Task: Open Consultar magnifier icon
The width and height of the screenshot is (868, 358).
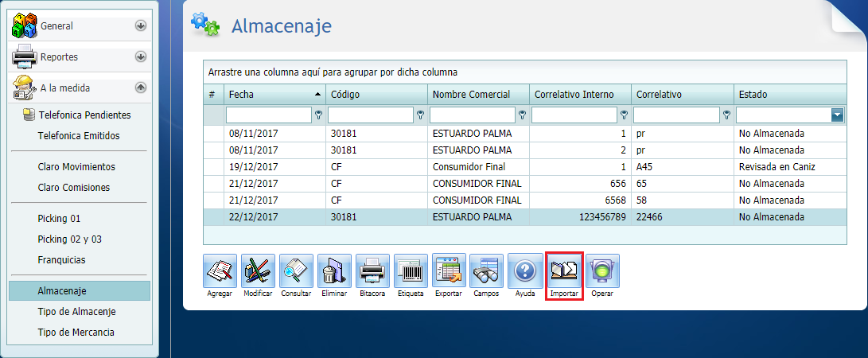Action: click(296, 271)
